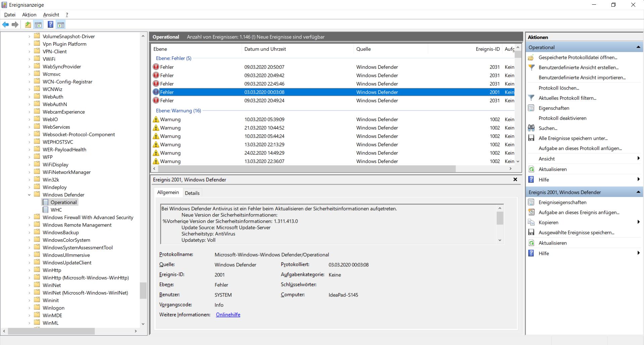Open the Datei menu
Viewport: 644px width, 345px height.
point(10,15)
